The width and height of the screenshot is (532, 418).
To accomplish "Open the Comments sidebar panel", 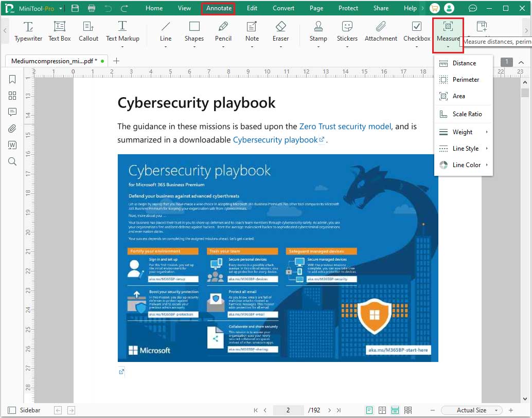I will click(12, 112).
